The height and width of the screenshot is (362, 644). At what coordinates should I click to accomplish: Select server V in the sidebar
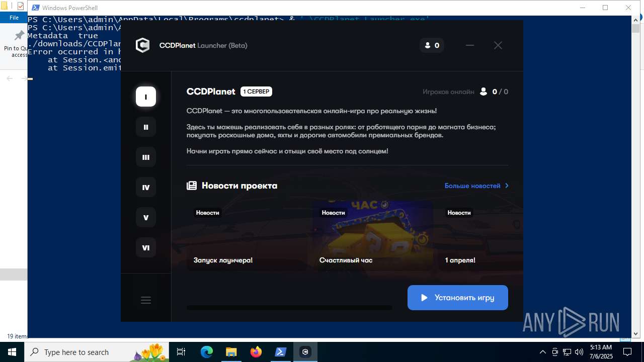146,217
